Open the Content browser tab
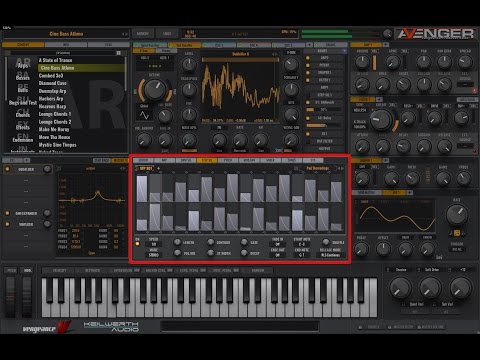The image size is (480, 360). 23,44
